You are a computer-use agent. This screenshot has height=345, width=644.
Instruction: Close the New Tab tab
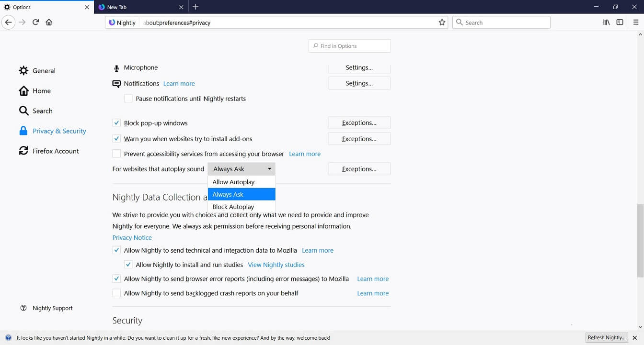(181, 7)
